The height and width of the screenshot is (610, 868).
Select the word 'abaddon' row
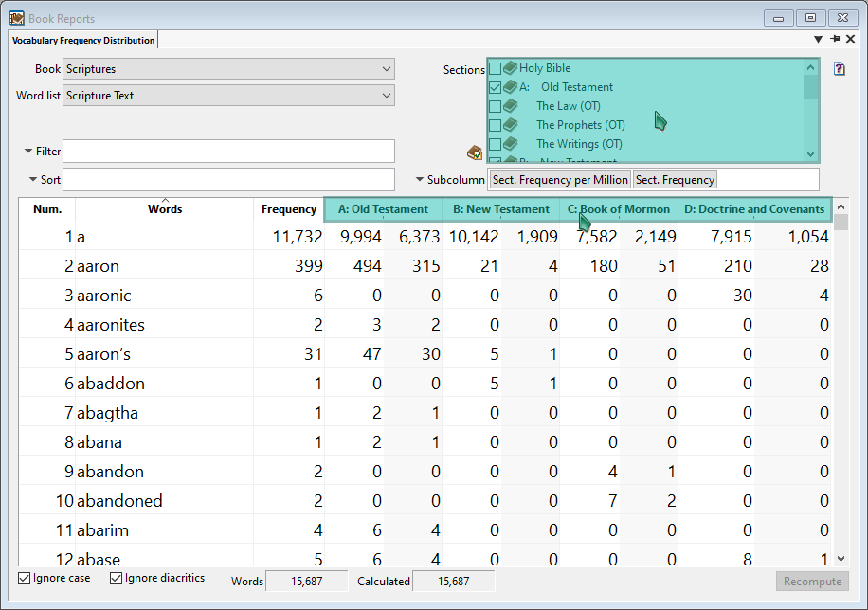[425, 384]
